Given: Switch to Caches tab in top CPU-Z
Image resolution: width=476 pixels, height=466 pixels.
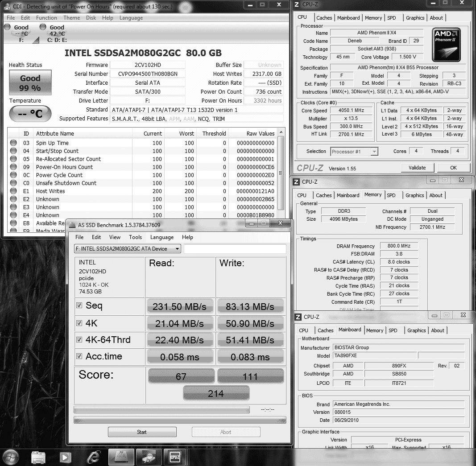Looking at the screenshot, I should (324, 18).
